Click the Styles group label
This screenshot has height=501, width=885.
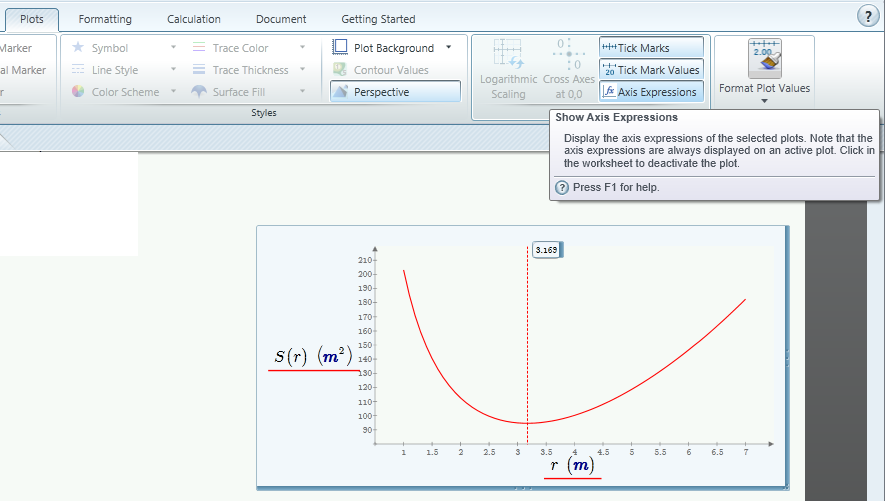[x=264, y=113]
